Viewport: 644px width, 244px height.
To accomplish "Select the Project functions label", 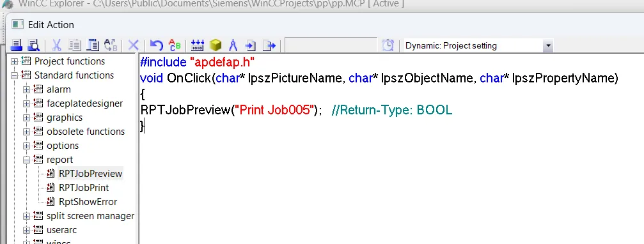I will tap(70, 61).
